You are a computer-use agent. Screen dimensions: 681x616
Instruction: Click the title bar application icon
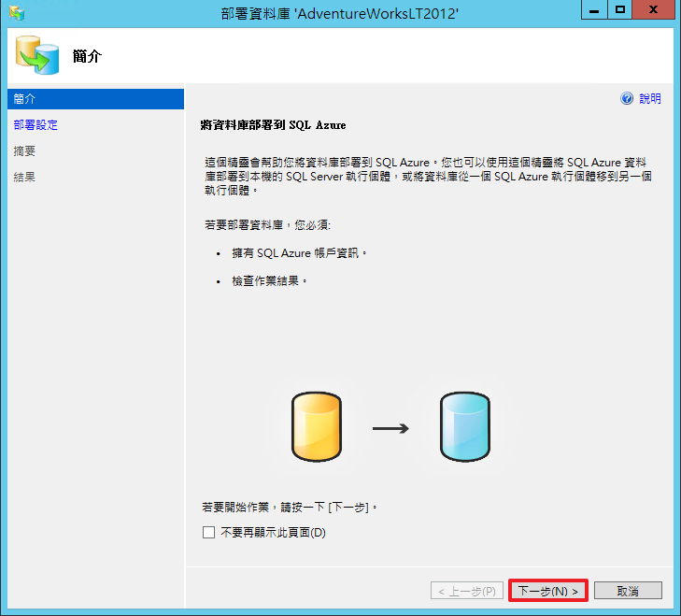pyautogui.click(x=17, y=13)
